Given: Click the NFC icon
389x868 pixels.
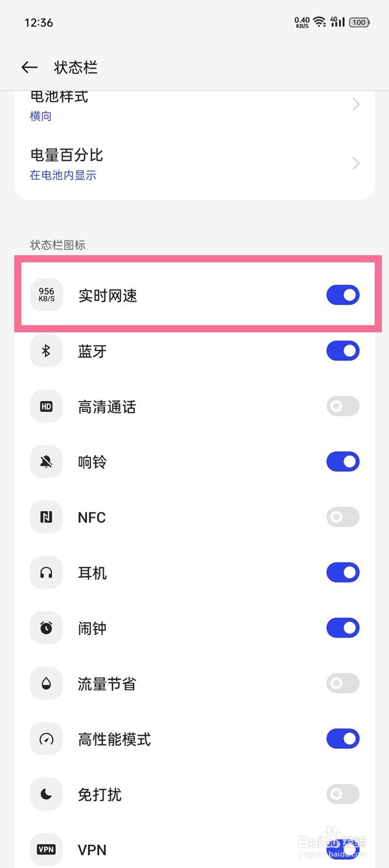Looking at the screenshot, I should coord(46,517).
